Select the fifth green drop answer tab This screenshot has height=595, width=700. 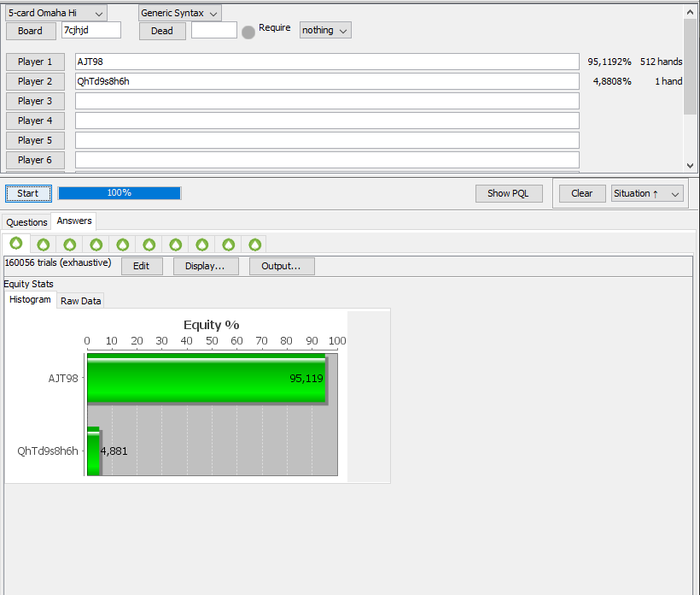(123, 244)
